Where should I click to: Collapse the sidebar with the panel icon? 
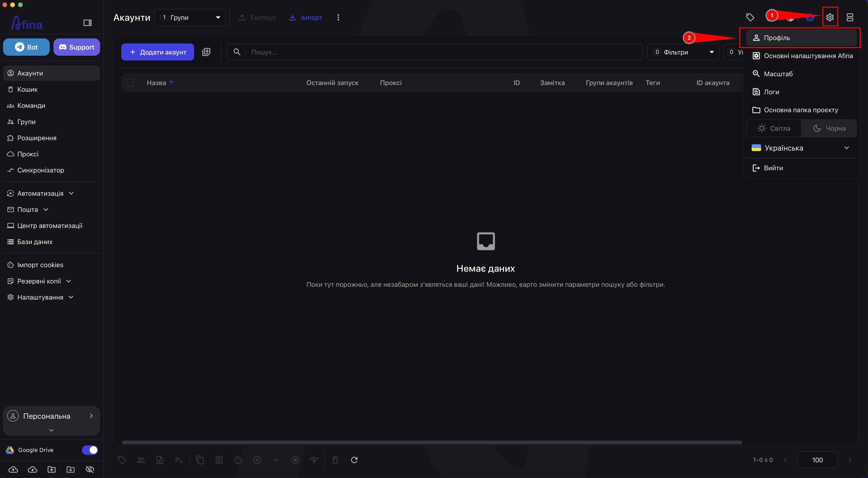point(87,23)
